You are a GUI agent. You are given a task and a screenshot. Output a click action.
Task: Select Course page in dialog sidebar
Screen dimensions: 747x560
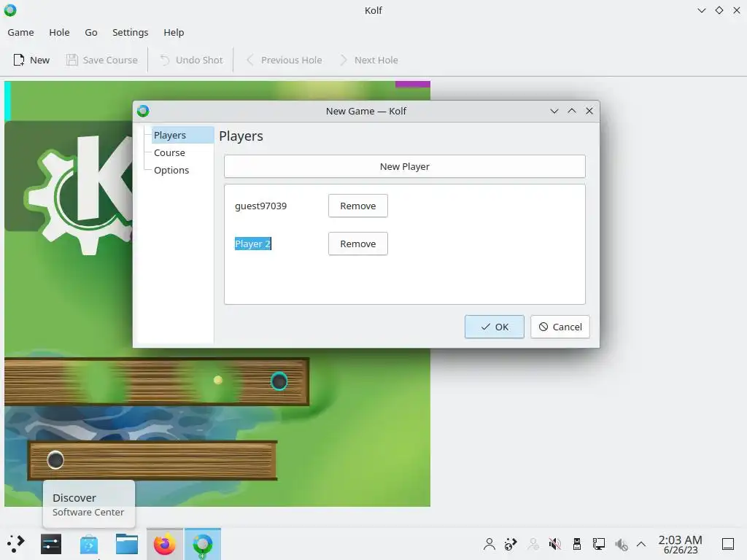click(169, 153)
